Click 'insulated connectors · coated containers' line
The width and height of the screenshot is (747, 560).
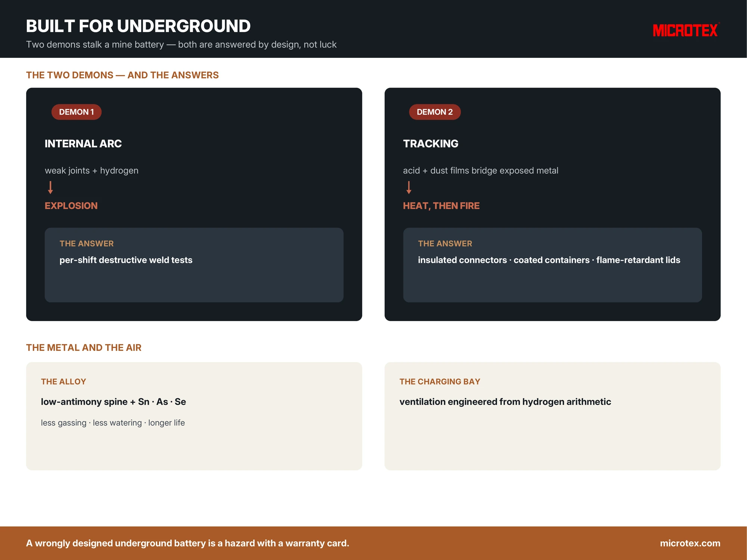click(549, 260)
